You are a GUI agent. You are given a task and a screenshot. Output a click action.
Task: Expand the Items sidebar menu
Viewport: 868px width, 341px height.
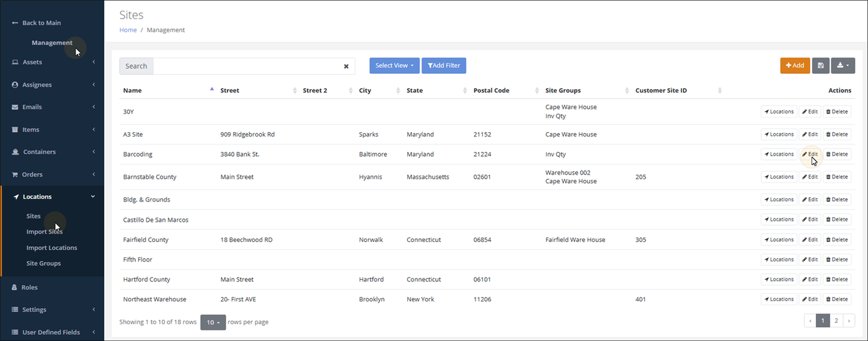[x=52, y=130]
